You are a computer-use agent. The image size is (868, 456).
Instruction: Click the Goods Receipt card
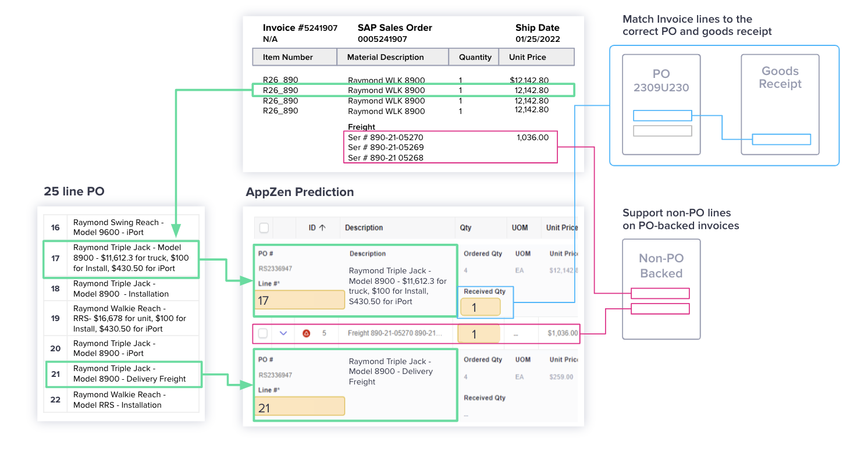[780, 105]
